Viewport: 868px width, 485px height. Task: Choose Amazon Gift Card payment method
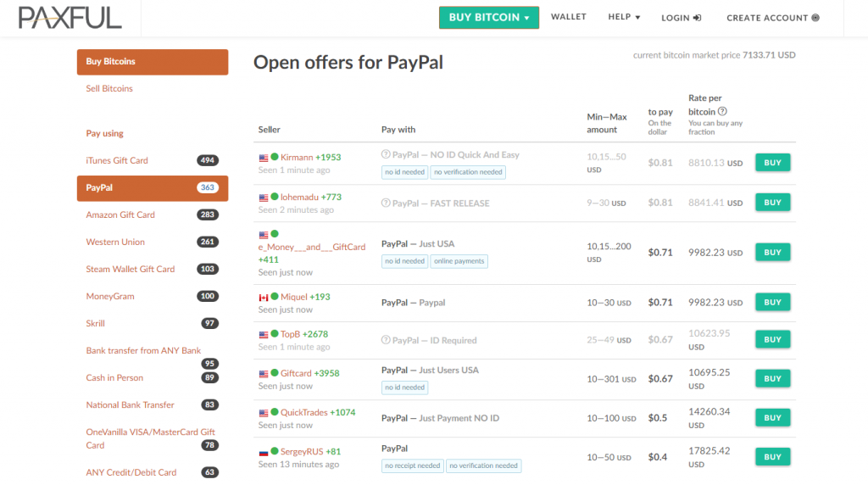click(120, 215)
